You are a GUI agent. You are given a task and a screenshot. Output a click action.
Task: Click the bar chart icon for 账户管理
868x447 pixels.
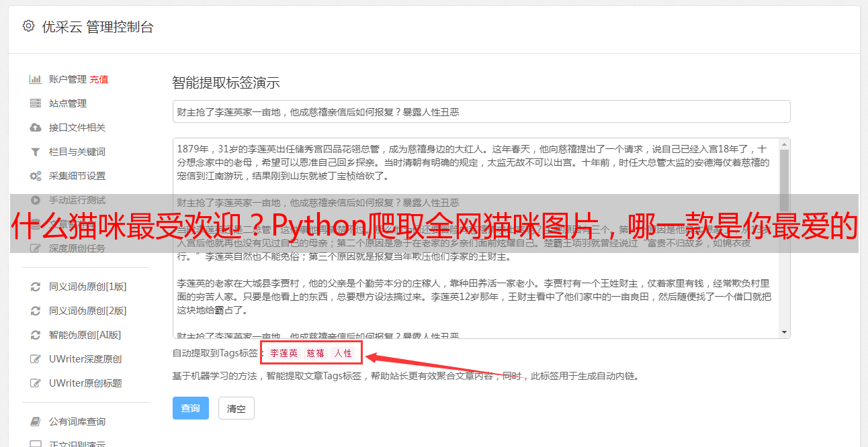click(36, 79)
